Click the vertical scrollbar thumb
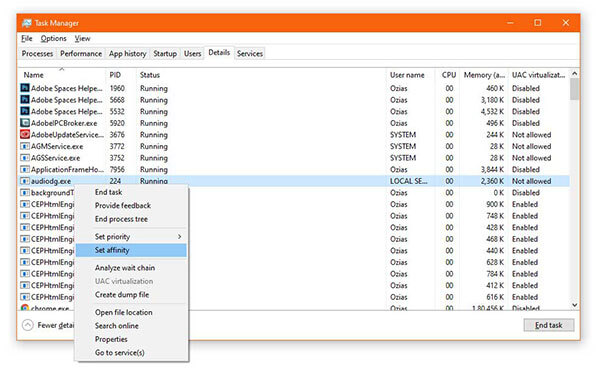This screenshot has width=600, height=368. [574, 89]
